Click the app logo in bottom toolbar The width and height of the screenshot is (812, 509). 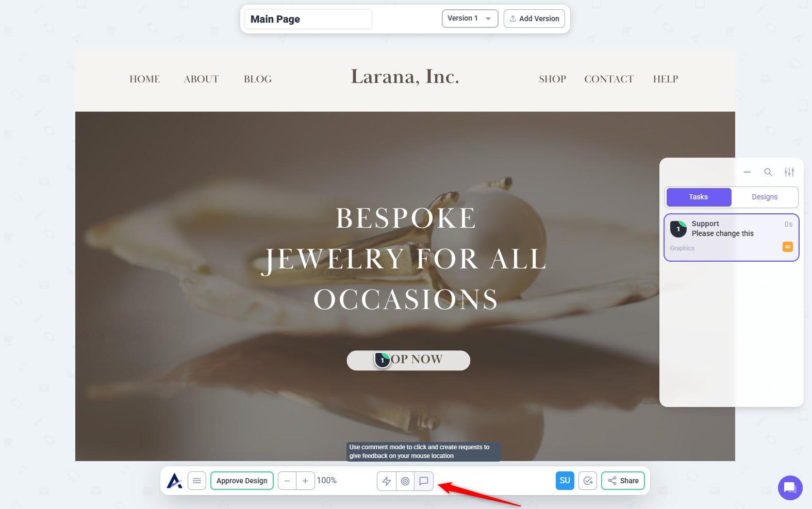175,481
